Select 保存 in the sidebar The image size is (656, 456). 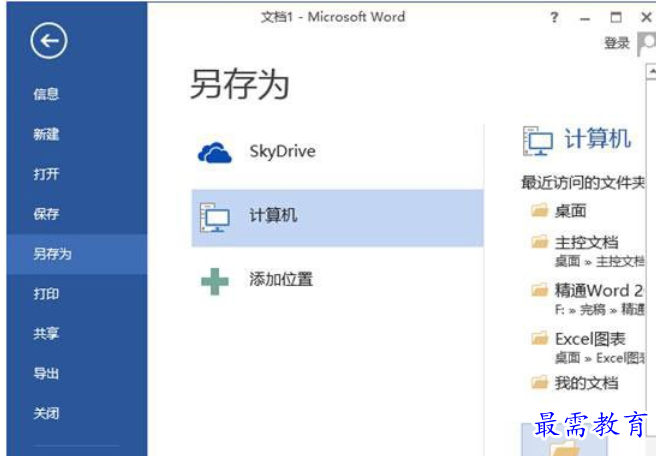46,214
